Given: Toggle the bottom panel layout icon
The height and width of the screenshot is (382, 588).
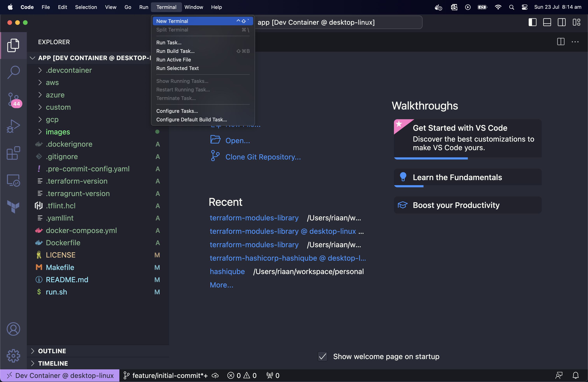Looking at the screenshot, I should pyautogui.click(x=547, y=22).
